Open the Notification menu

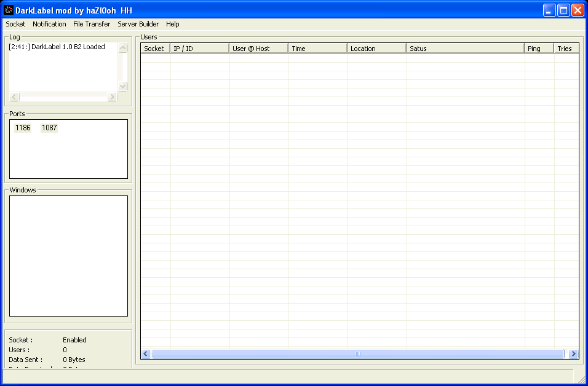click(49, 24)
